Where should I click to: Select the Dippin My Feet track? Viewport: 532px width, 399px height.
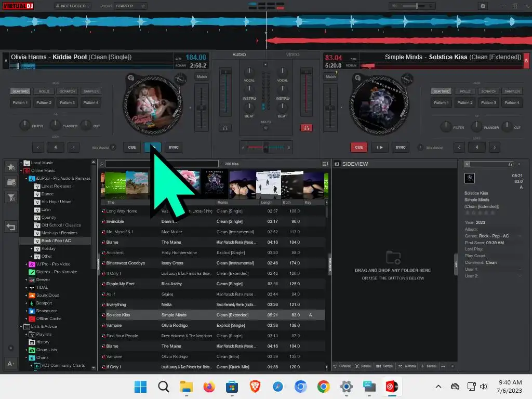pos(212,284)
